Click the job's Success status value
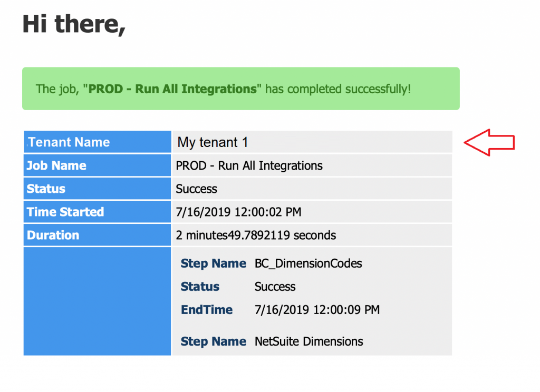This screenshot has height=392, width=540. pyautogui.click(x=196, y=189)
